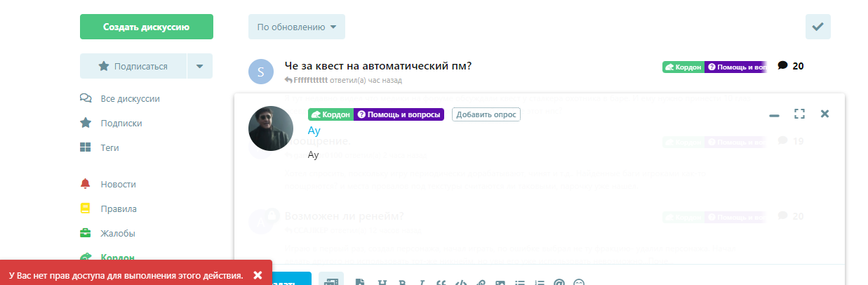This screenshot has width=868, height=285.
Task: Click reply count 20 on first discussion
Action: 792,66
